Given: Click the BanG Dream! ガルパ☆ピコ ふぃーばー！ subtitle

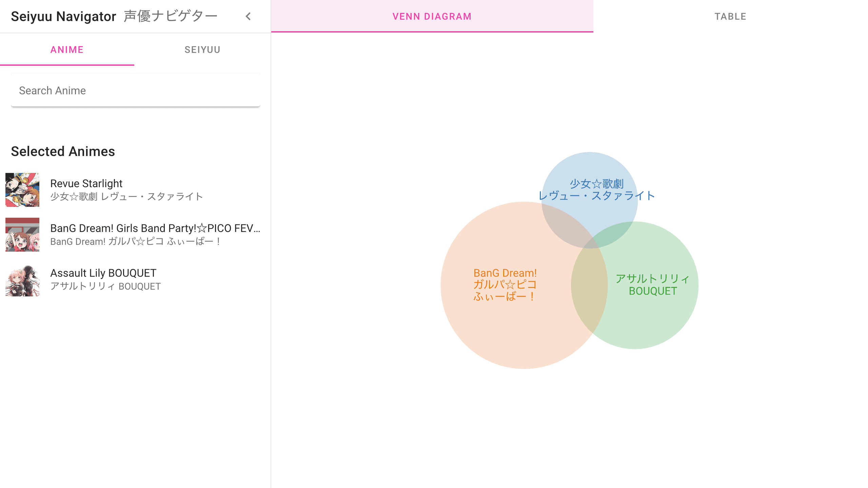Looking at the screenshot, I should (x=136, y=241).
